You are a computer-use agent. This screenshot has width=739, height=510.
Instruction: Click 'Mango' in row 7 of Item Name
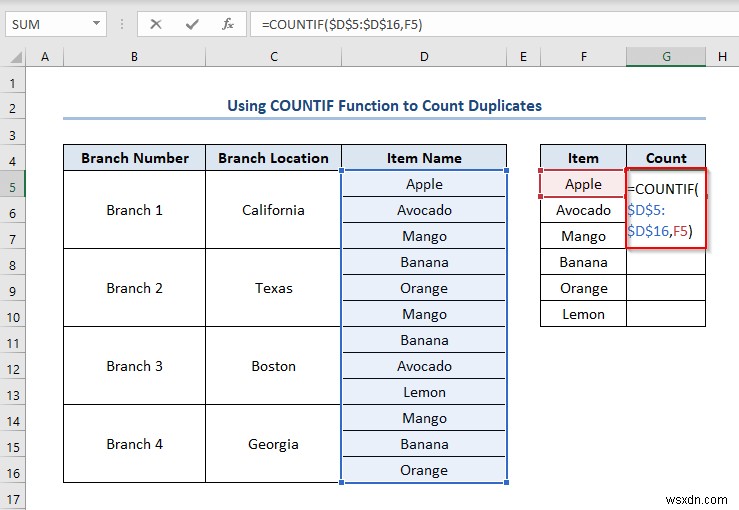click(x=424, y=236)
